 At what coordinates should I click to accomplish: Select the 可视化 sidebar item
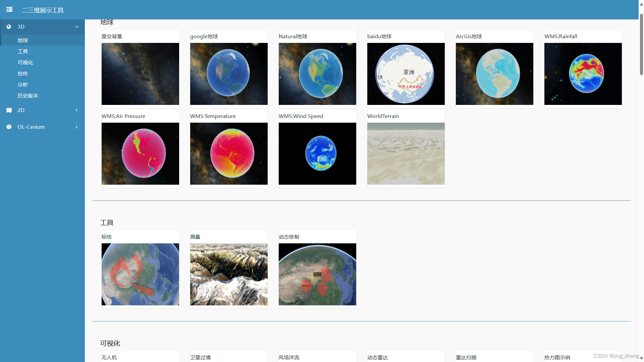[x=25, y=63]
